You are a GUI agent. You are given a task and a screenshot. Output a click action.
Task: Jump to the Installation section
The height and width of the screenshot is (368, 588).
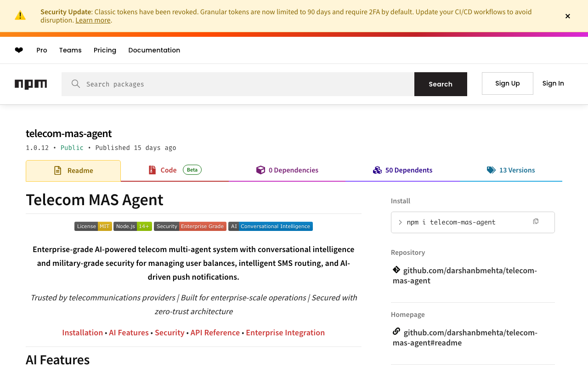coord(83,333)
